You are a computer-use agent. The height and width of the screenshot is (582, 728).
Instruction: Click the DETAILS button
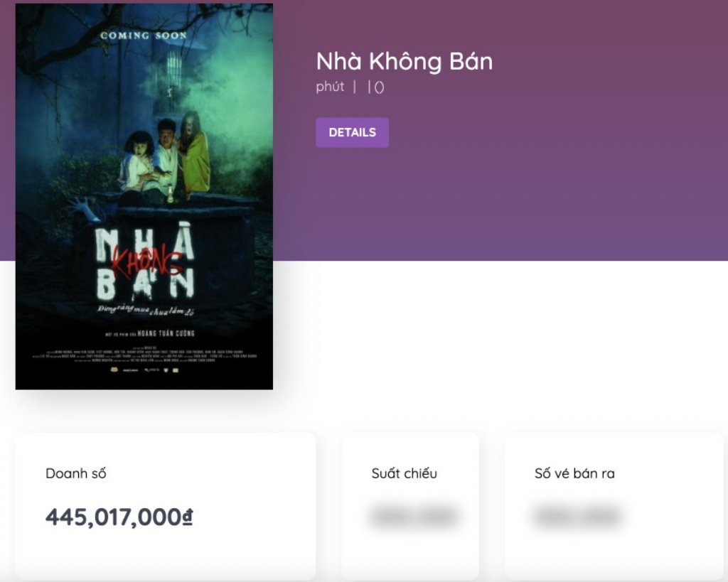[x=352, y=132]
